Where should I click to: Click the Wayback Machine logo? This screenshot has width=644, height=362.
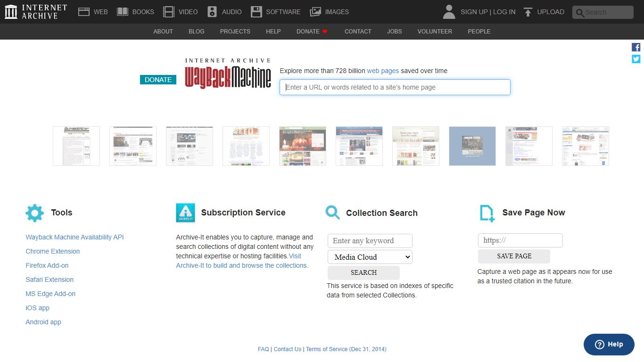click(x=228, y=73)
